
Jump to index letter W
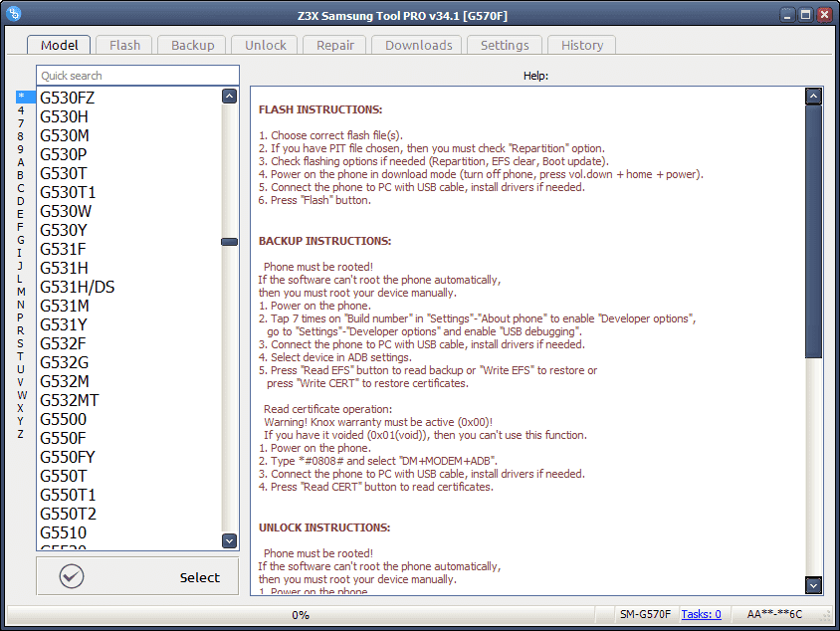tap(22, 395)
